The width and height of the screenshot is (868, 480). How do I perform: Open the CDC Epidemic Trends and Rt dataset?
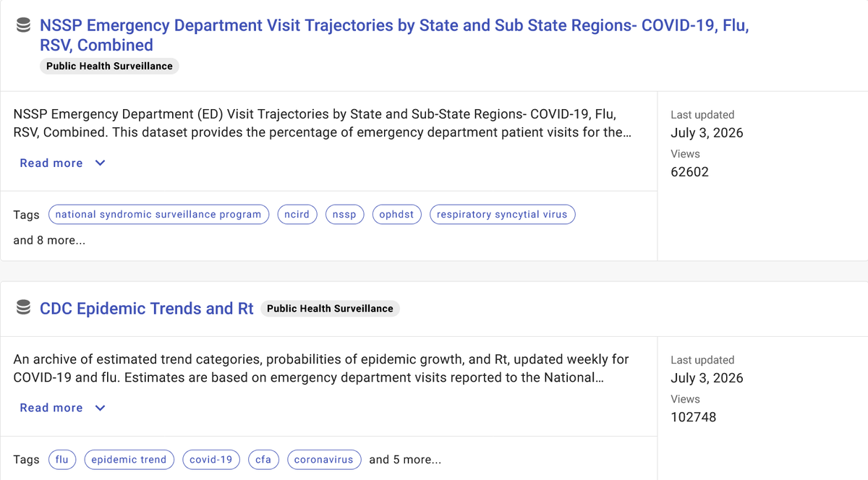(147, 308)
